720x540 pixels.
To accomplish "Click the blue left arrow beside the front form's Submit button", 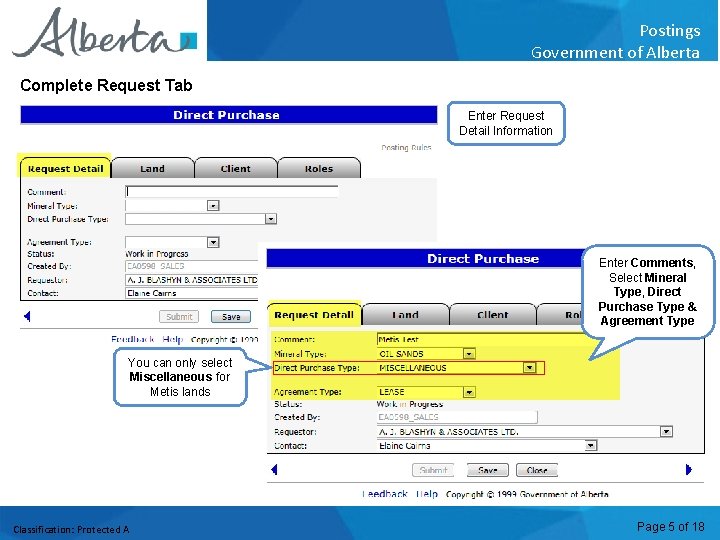I will pos(274,469).
